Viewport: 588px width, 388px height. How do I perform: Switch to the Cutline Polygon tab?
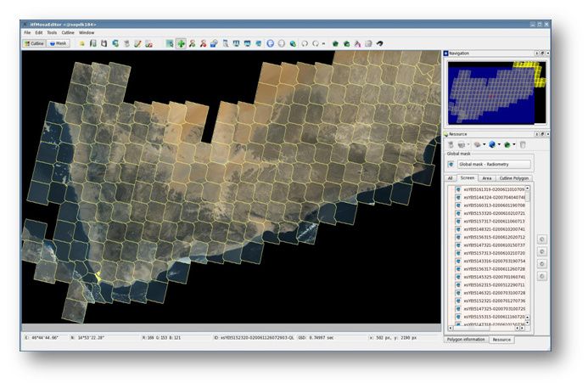[x=516, y=177]
